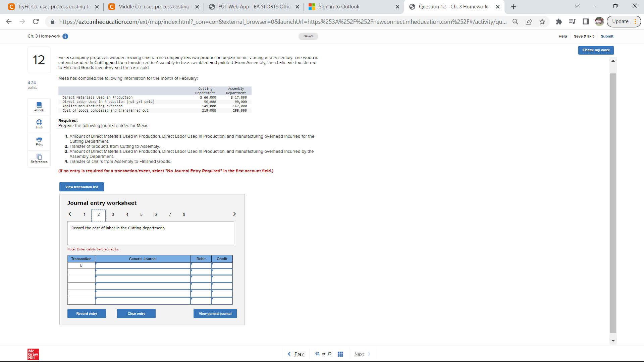The image size is (644, 362).
Task: Open the in-page zoom magnifier icon
Action: point(516,21)
